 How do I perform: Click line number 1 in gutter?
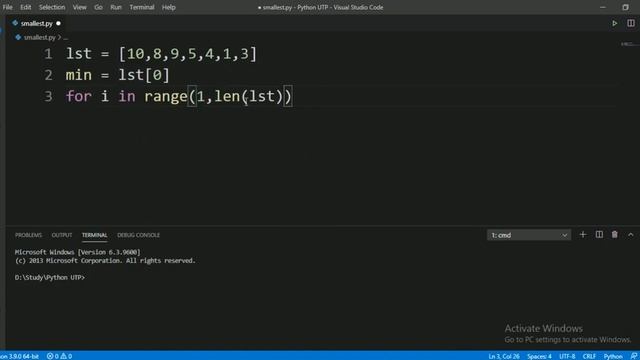[48, 54]
